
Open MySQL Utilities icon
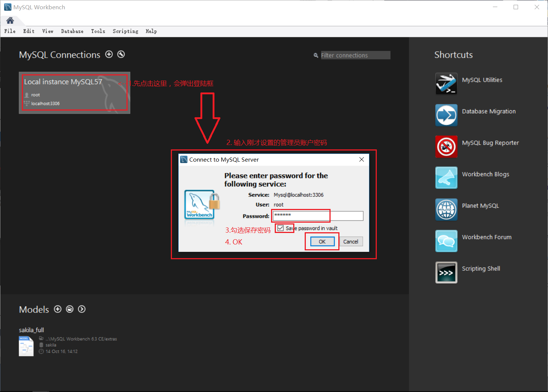pos(446,84)
